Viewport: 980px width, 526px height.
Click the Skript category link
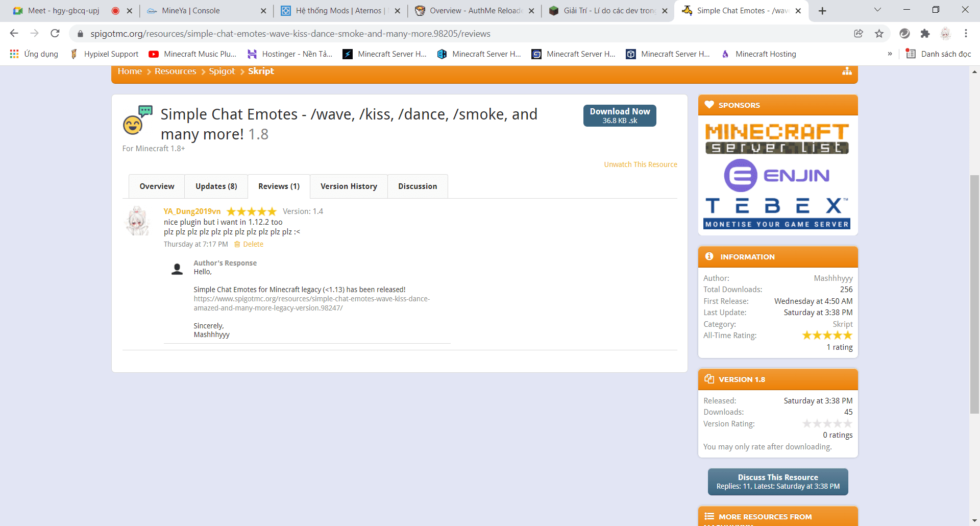click(x=843, y=324)
